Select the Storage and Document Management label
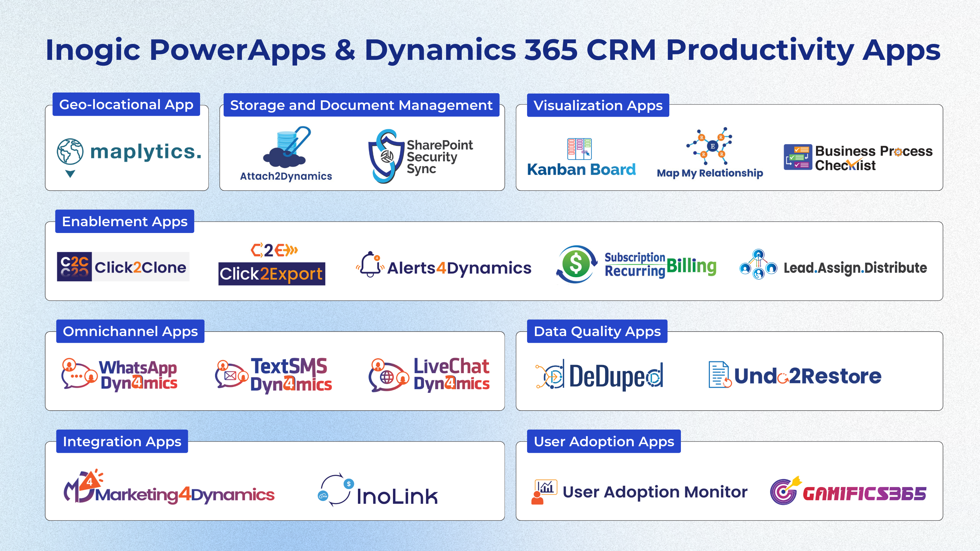Image resolution: width=980 pixels, height=551 pixels. 361,105
